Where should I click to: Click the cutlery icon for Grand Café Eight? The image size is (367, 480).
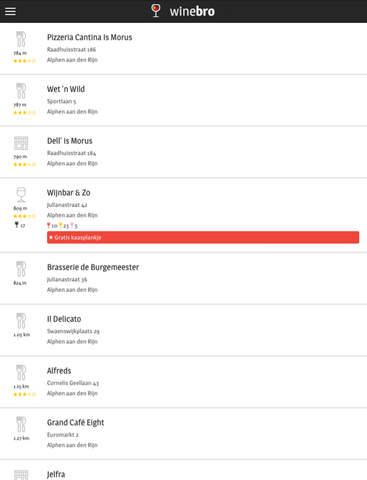(x=21, y=424)
